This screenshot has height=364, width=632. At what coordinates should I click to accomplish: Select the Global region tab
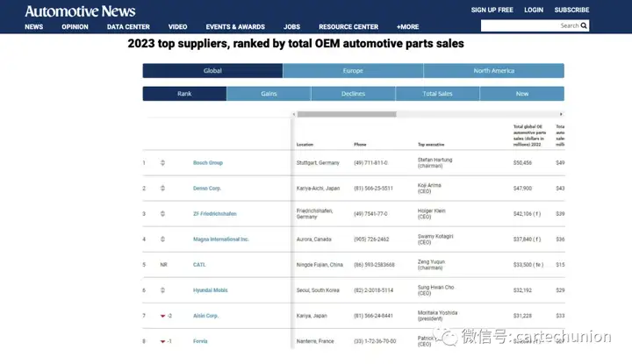[x=212, y=70]
